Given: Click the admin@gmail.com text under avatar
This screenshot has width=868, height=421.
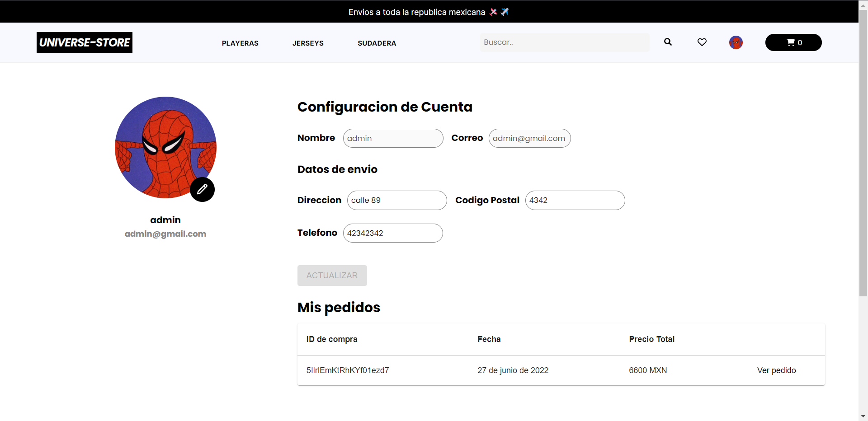Looking at the screenshot, I should (165, 234).
